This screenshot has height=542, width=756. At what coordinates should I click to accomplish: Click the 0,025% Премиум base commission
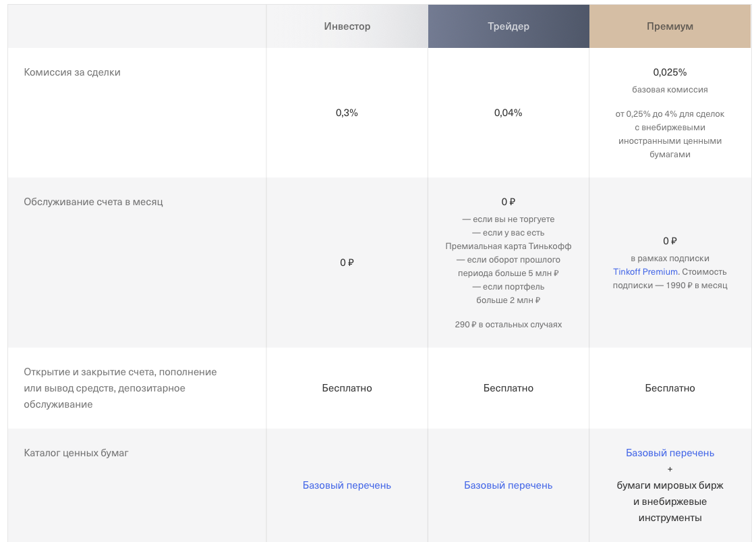pyautogui.click(x=670, y=72)
